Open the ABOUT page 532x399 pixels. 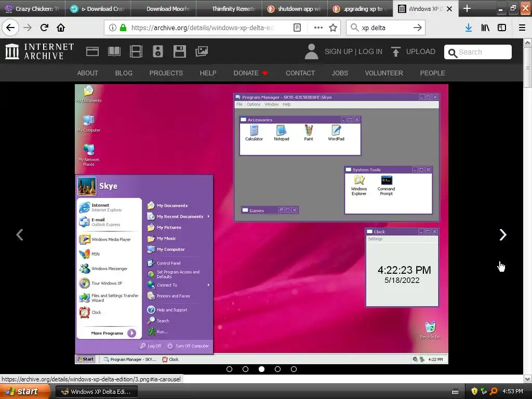(x=87, y=73)
